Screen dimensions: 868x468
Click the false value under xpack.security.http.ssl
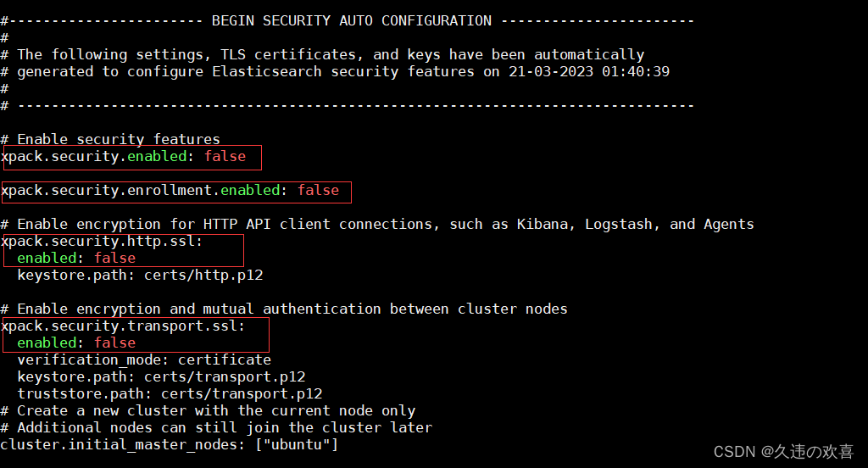point(114,258)
